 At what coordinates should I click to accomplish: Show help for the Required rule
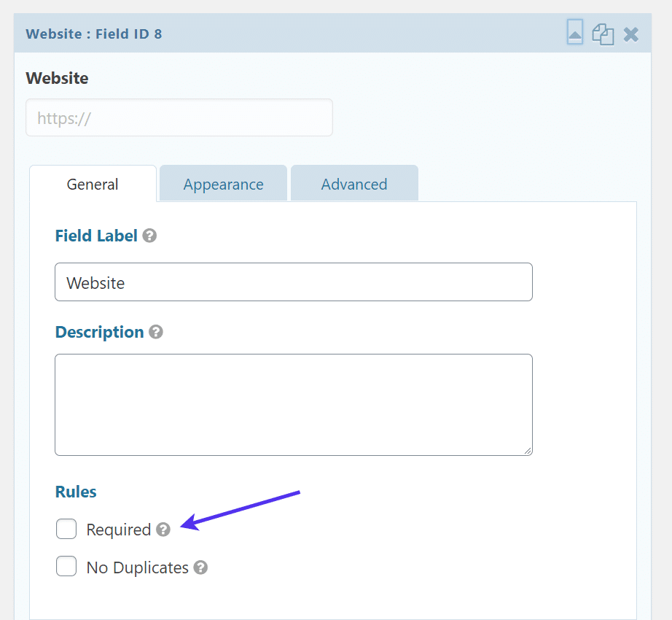(x=163, y=530)
